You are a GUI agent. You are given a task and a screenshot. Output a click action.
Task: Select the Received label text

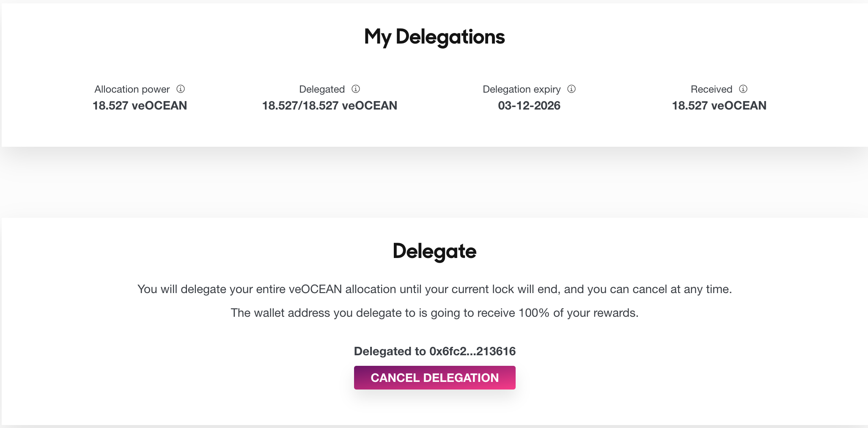(x=711, y=89)
